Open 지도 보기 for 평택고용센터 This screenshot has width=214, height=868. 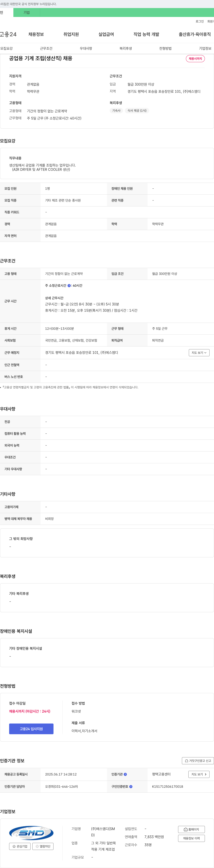pos(199,774)
